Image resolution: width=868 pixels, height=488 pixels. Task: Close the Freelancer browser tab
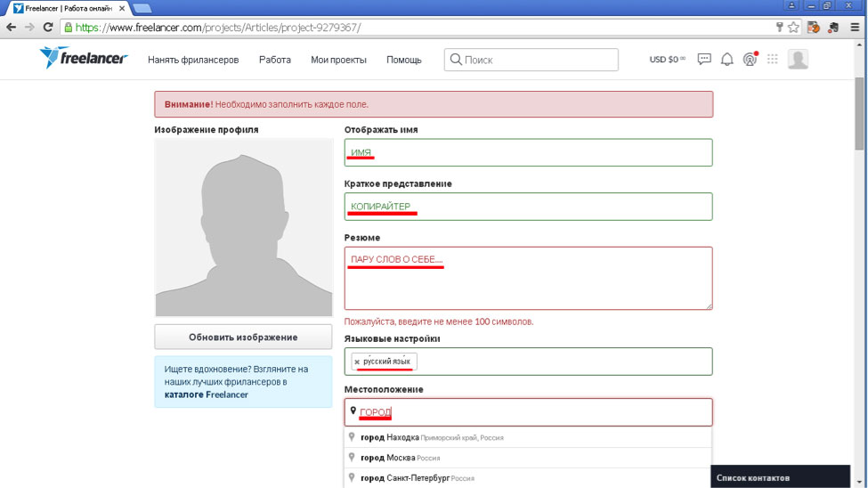tap(122, 8)
